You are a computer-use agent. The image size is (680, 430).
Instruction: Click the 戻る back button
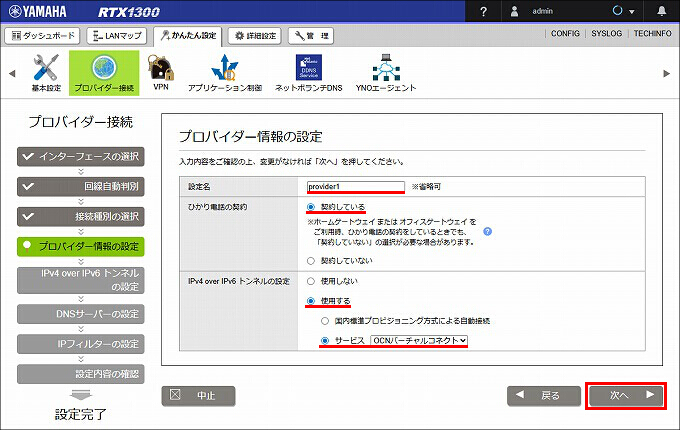[x=544, y=395]
